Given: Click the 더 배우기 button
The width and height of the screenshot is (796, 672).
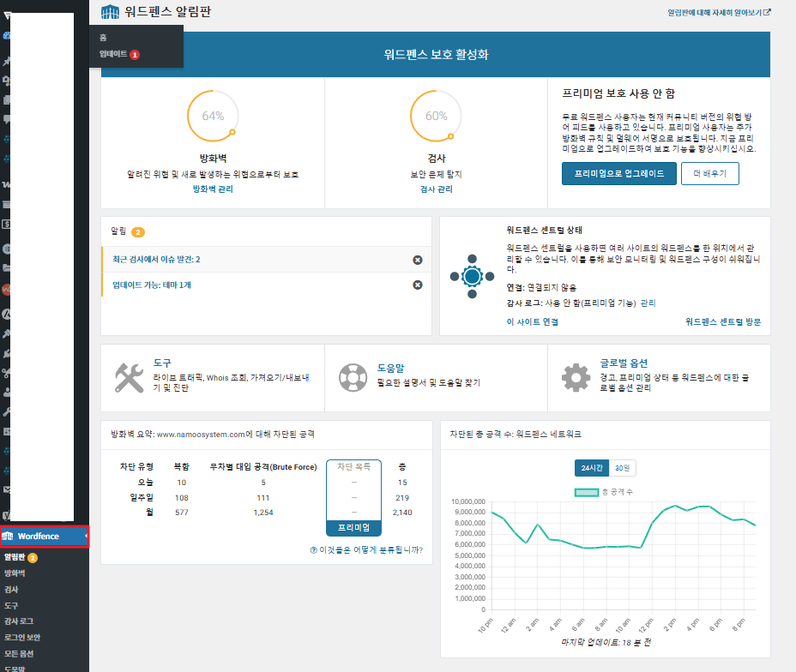Looking at the screenshot, I should (709, 173).
